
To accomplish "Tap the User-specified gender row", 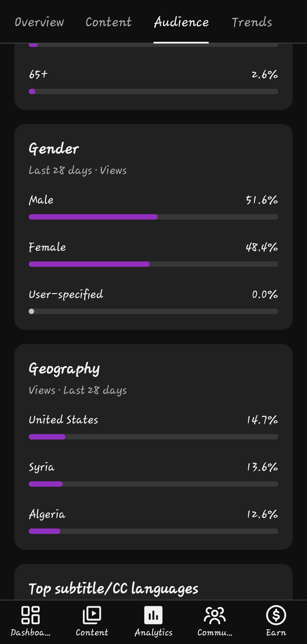I will 153,301.
